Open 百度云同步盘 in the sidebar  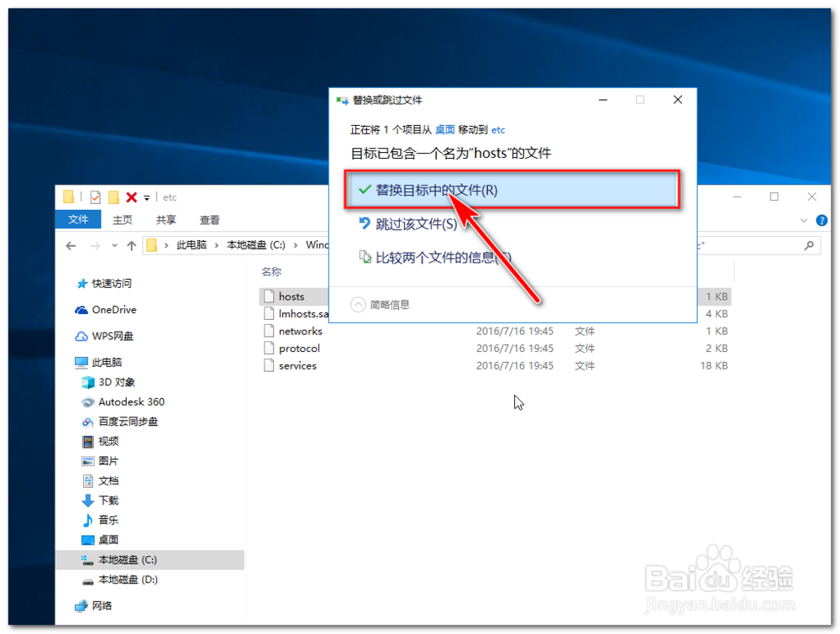pyautogui.click(x=127, y=422)
